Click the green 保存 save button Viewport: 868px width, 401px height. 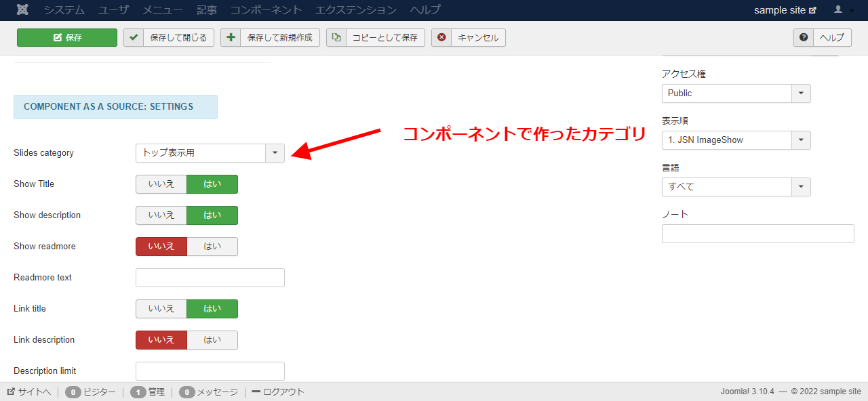tap(67, 38)
